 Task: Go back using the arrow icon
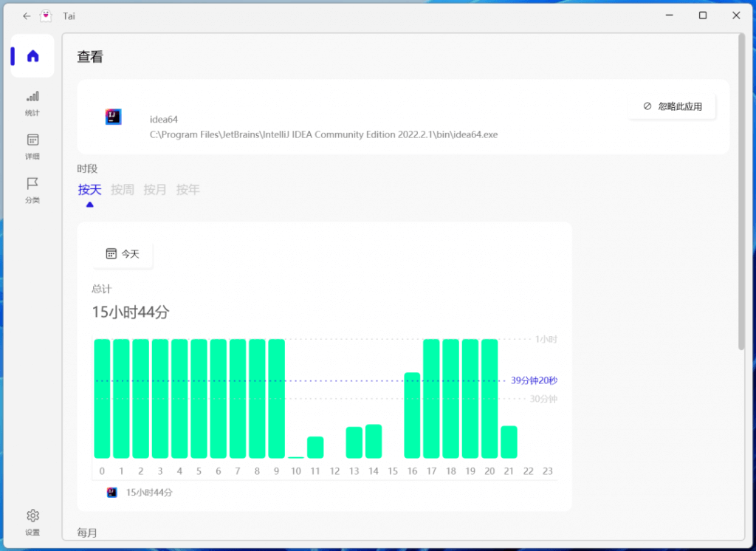[27, 16]
